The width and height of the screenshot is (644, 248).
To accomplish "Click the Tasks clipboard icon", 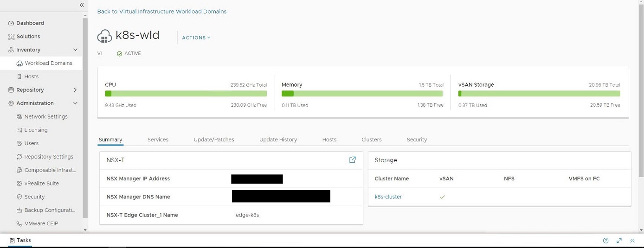I will point(12,241).
